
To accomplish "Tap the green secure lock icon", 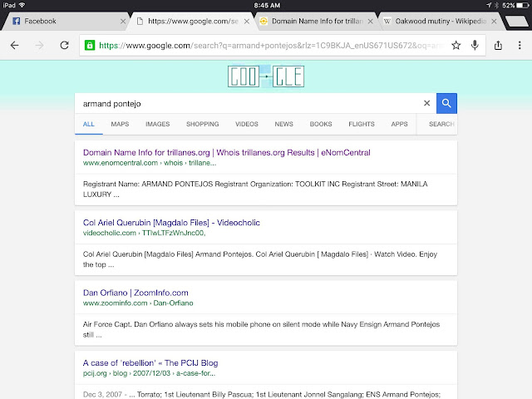I will coord(90,45).
